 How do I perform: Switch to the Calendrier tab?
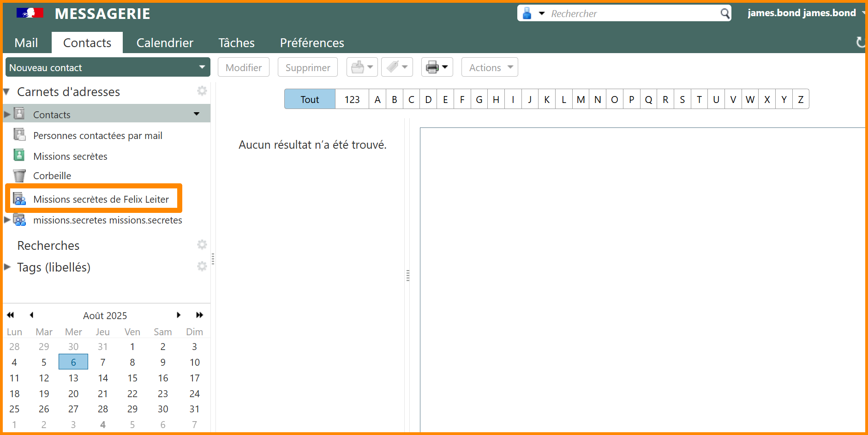click(x=165, y=43)
